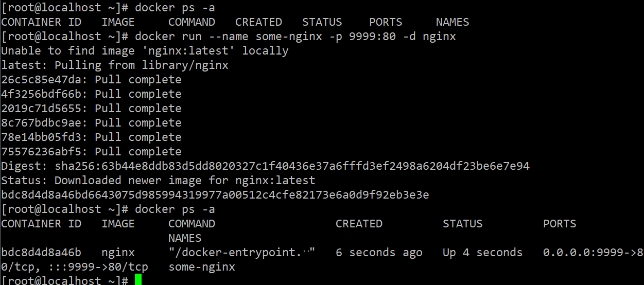Image resolution: width=644 pixels, height=285 pixels.
Task: Click the 'Up 4 seconds' status text
Action: tap(482, 253)
